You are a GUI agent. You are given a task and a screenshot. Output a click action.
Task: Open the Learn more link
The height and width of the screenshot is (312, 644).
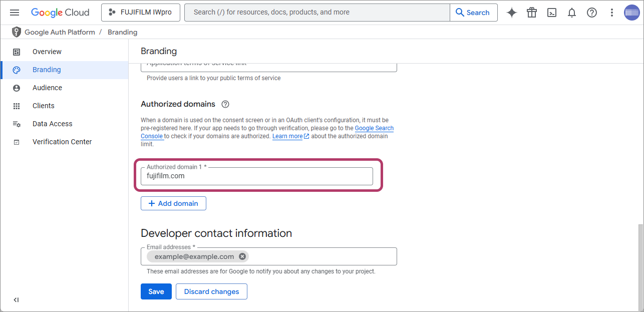tap(288, 136)
